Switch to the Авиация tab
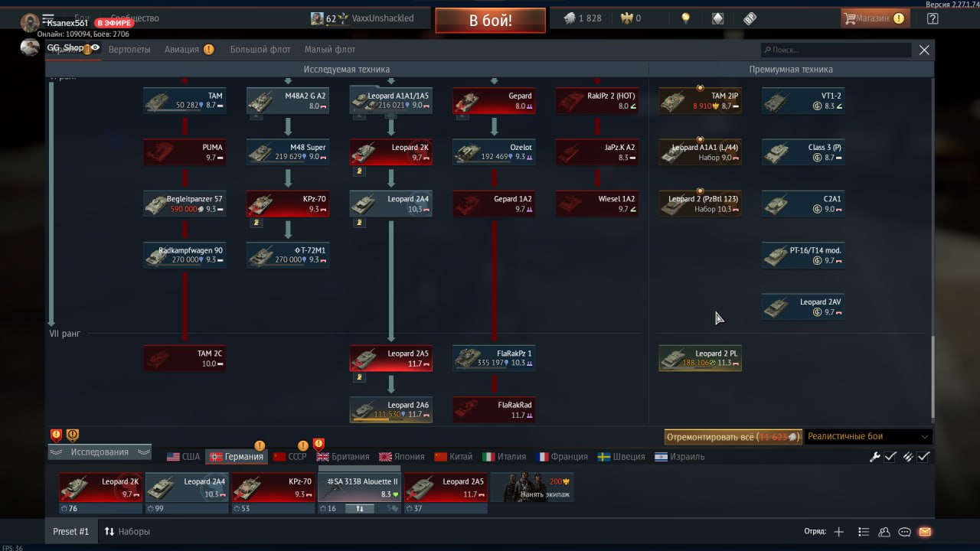The image size is (980, 551). (x=181, y=50)
